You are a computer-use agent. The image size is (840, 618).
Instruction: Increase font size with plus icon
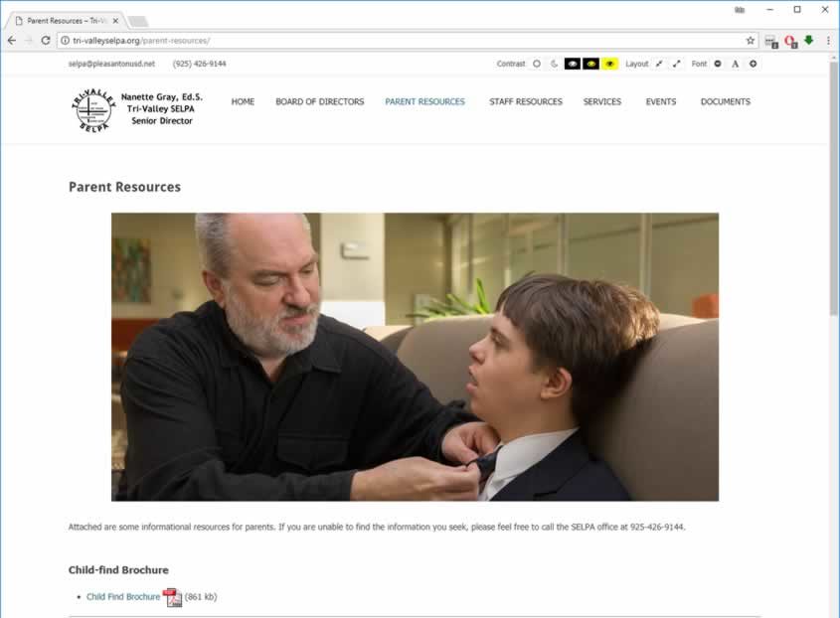tap(753, 64)
